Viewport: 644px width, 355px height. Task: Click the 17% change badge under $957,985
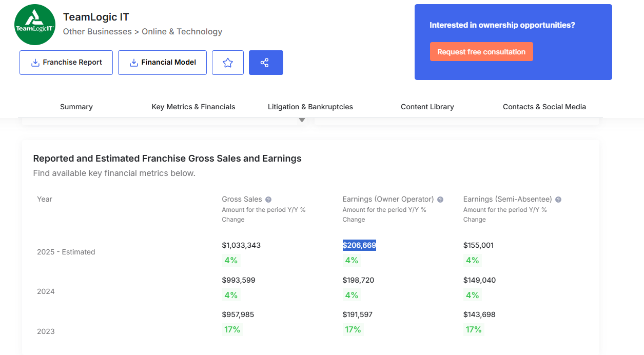click(232, 329)
